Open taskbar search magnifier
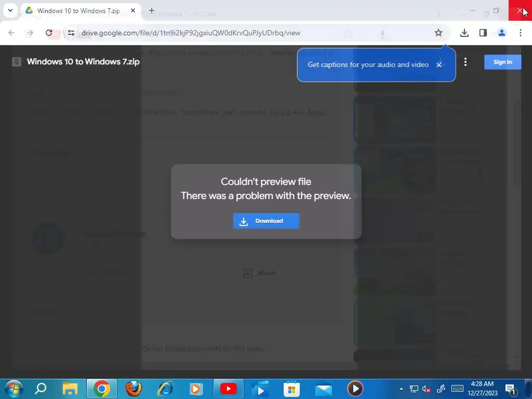Image resolution: width=532 pixels, height=399 pixels. (41, 389)
